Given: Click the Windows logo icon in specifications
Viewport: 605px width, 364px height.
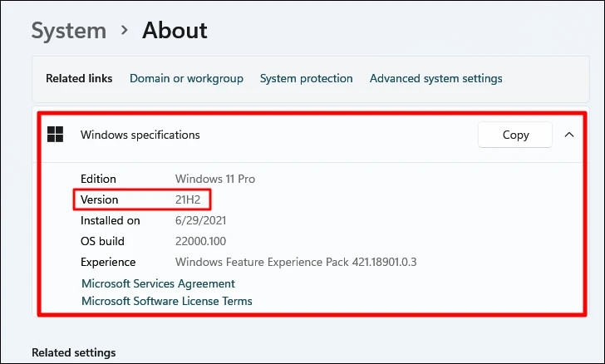Looking at the screenshot, I should pos(56,135).
